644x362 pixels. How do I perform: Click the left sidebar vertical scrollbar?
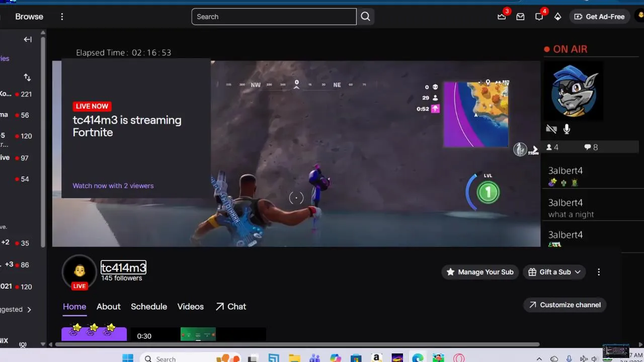43,141
